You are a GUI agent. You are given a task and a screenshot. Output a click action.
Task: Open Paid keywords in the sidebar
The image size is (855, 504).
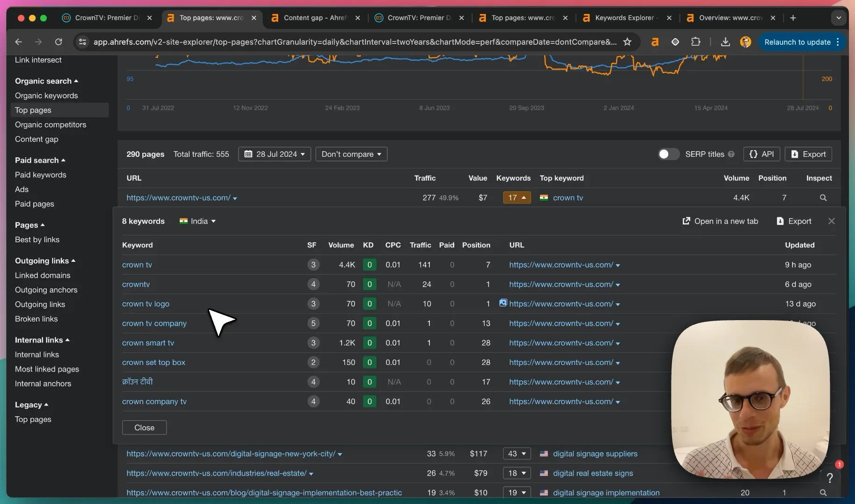pyautogui.click(x=41, y=175)
